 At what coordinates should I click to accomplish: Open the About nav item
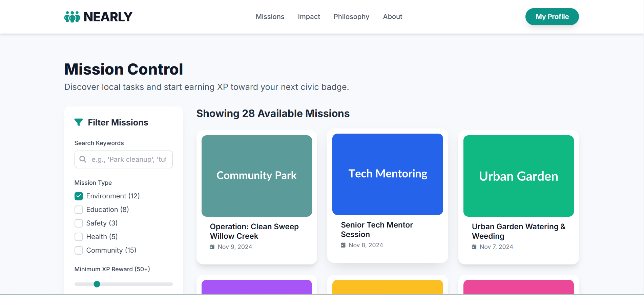(x=393, y=17)
